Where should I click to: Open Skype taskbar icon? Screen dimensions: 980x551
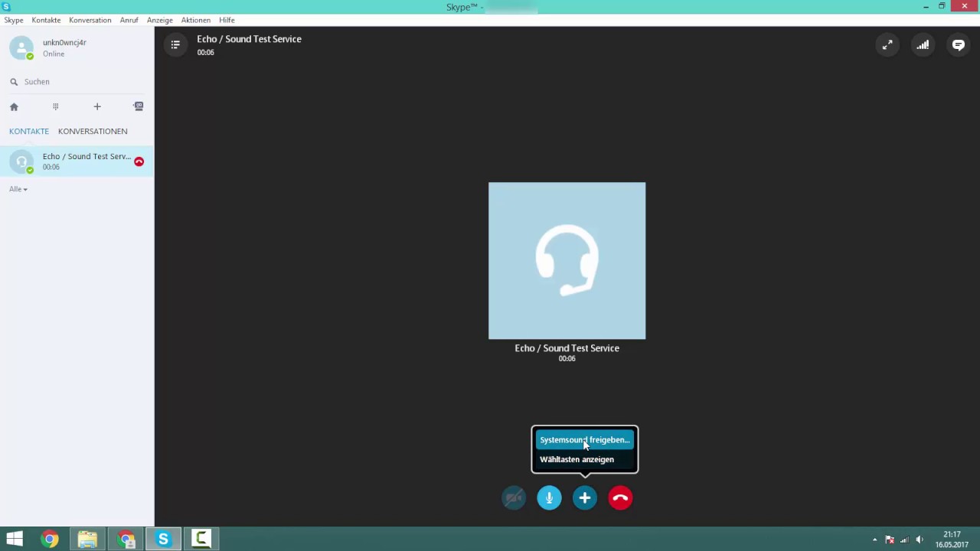[163, 539]
